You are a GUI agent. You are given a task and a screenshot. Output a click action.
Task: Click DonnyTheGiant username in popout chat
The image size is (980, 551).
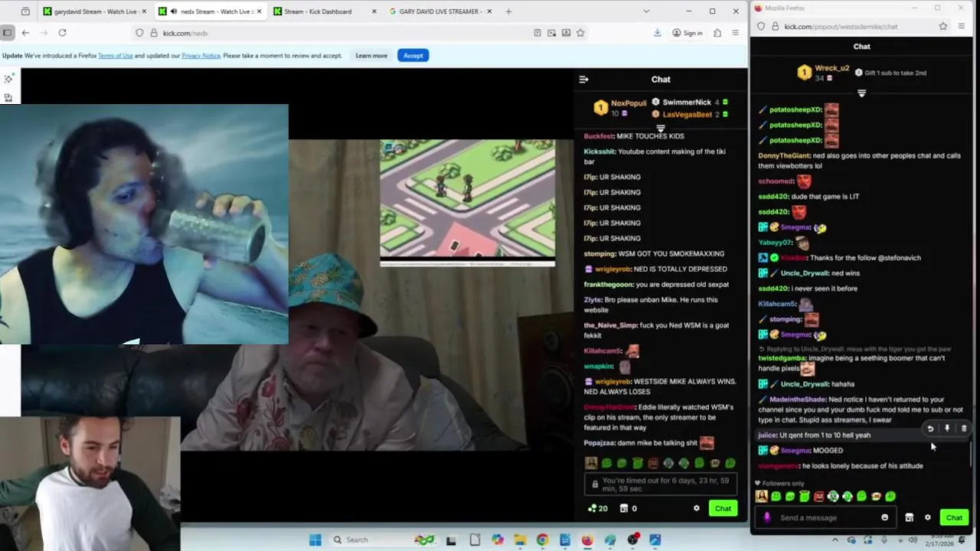pos(784,155)
